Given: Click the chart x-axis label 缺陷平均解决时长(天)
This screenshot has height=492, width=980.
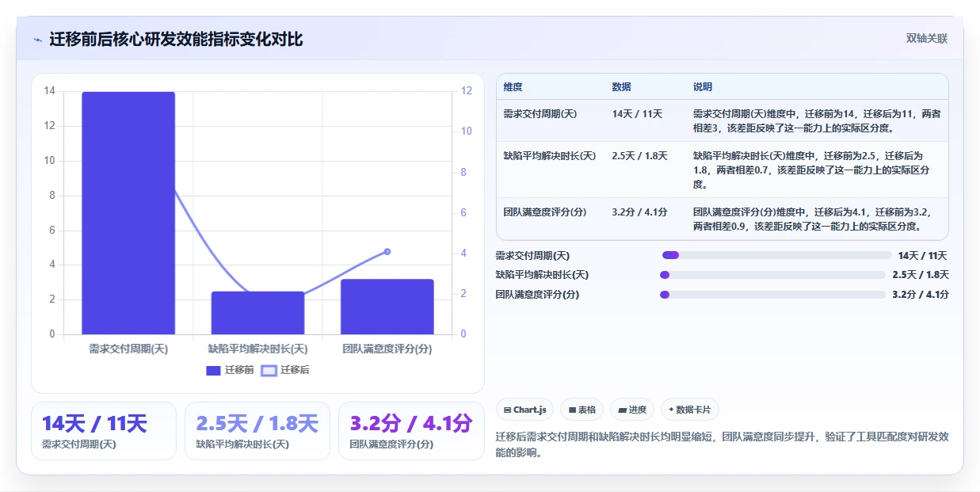Looking at the screenshot, I should pyautogui.click(x=257, y=349).
